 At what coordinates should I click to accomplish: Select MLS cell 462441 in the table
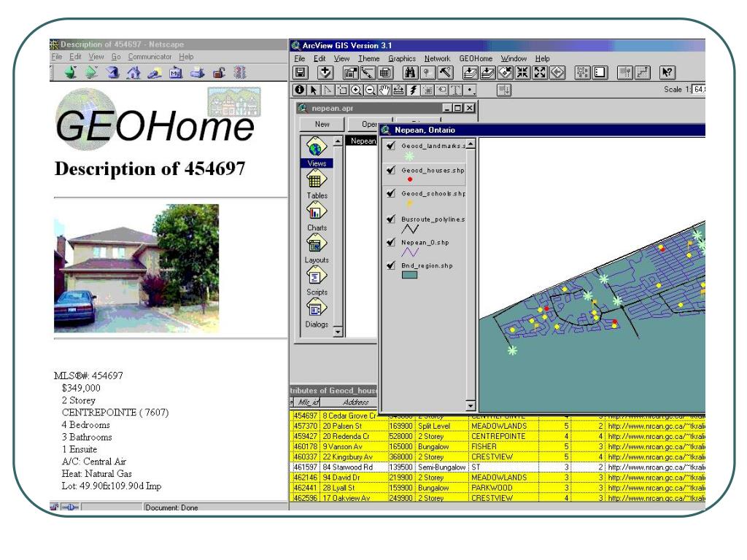tap(306, 488)
